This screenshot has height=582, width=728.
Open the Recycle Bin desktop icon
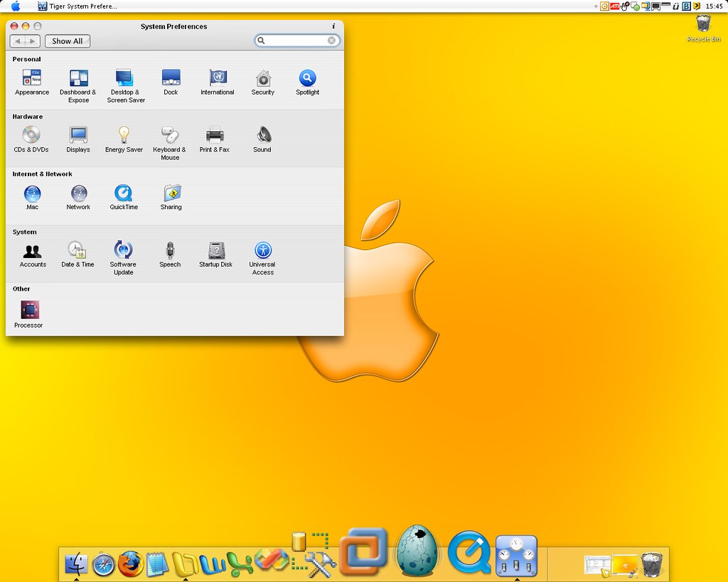703,28
